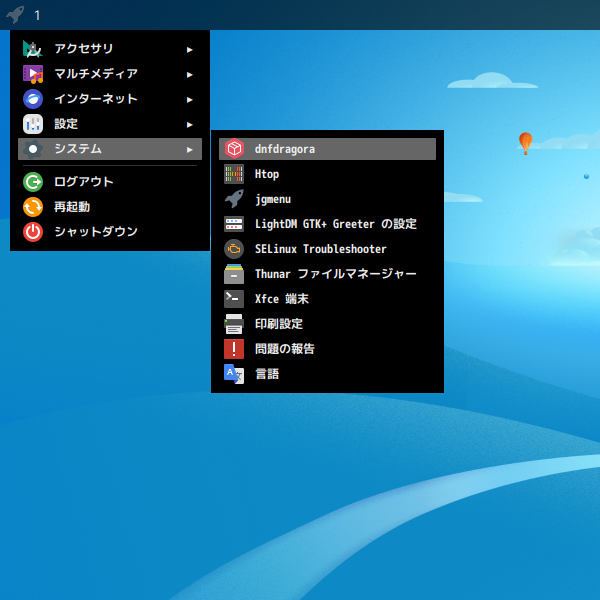Expand the 設定 submenu arrow
This screenshot has width=600, height=600.
(189, 124)
